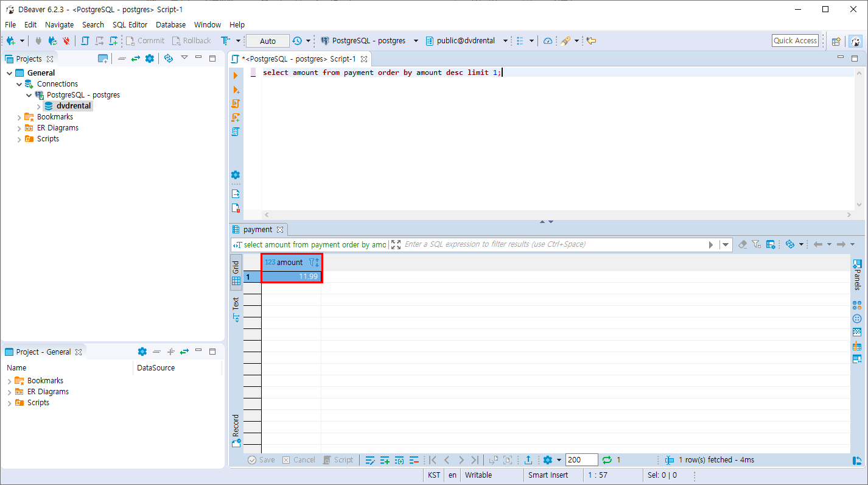
Task: Click the New Connection plug icon
Action: (x=11, y=41)
